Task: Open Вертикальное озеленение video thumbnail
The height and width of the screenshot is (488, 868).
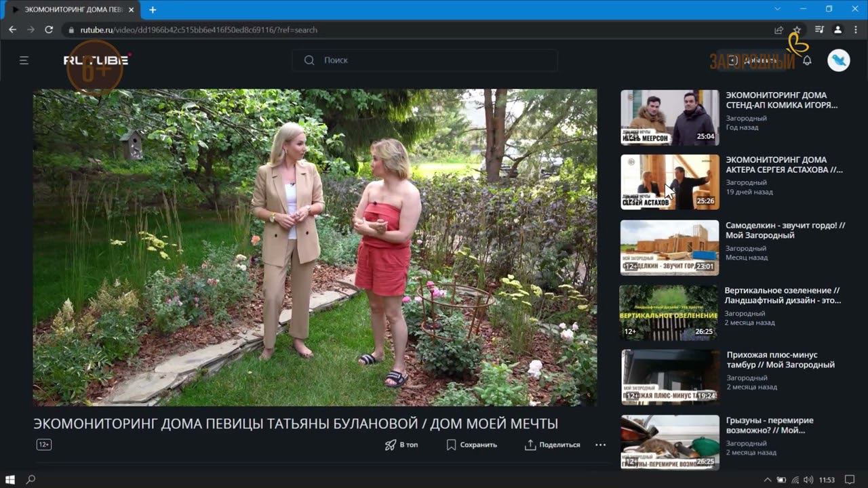Action: [669, 312]
